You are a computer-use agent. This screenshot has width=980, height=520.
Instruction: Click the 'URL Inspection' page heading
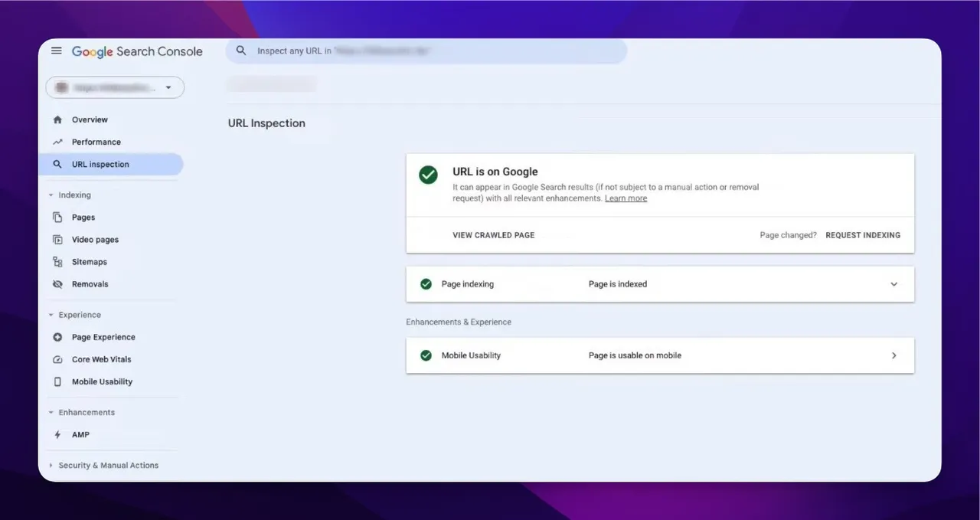[x=266, y=123]
